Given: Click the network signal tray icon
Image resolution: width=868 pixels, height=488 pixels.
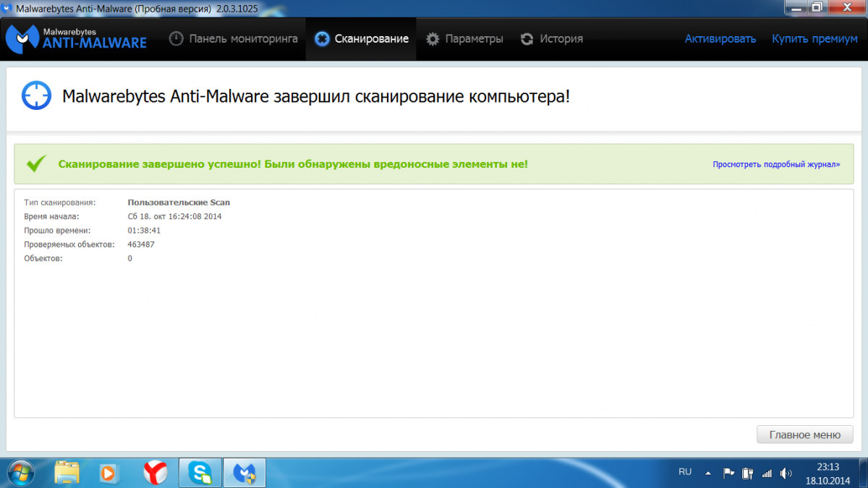Looking at the screenshot, I should [x=767, y=473].
